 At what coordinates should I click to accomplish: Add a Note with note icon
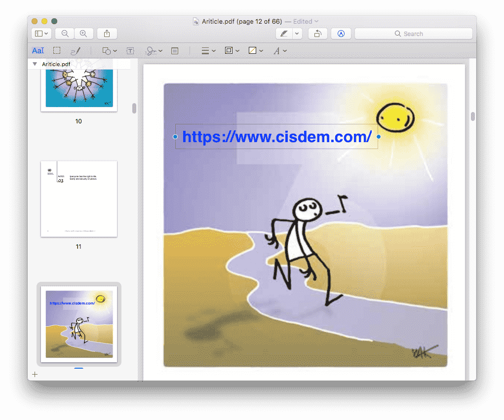coord(175,51)
